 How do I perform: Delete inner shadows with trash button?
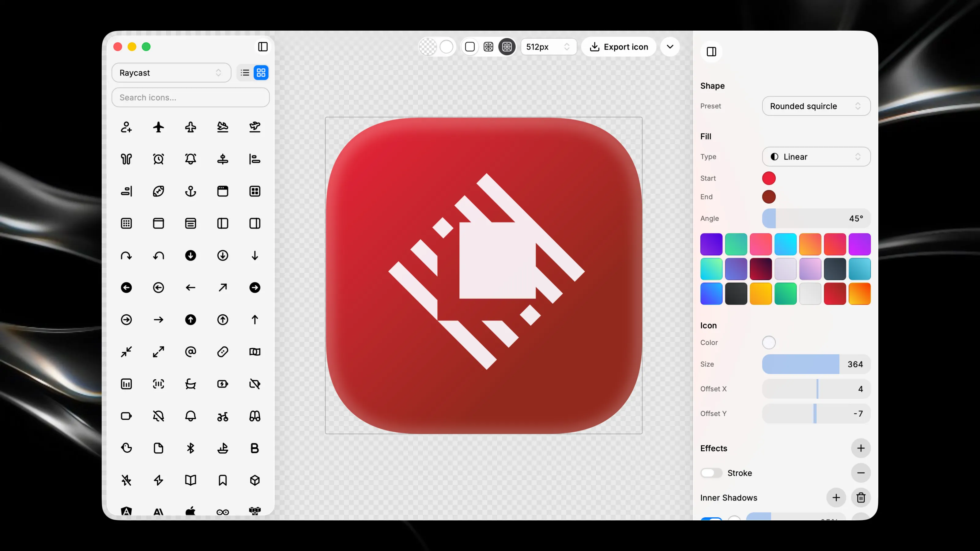click(861, 498)
